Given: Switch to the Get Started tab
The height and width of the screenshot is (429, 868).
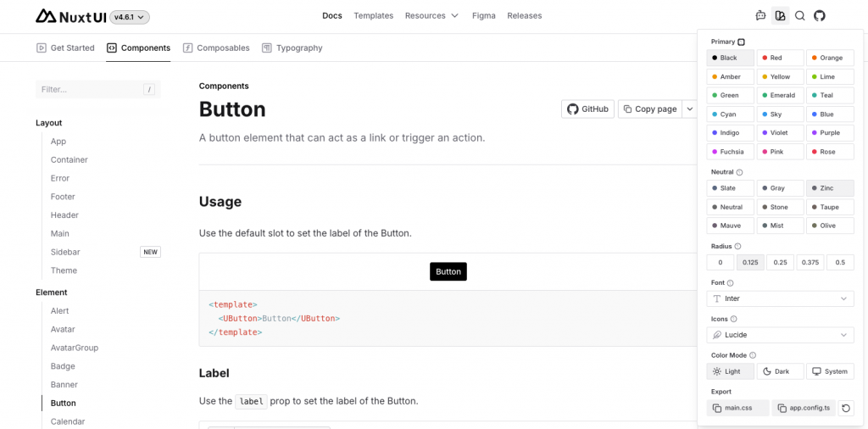Looking at the screenshot, I should pyautogui.click(x=65, y=47).
